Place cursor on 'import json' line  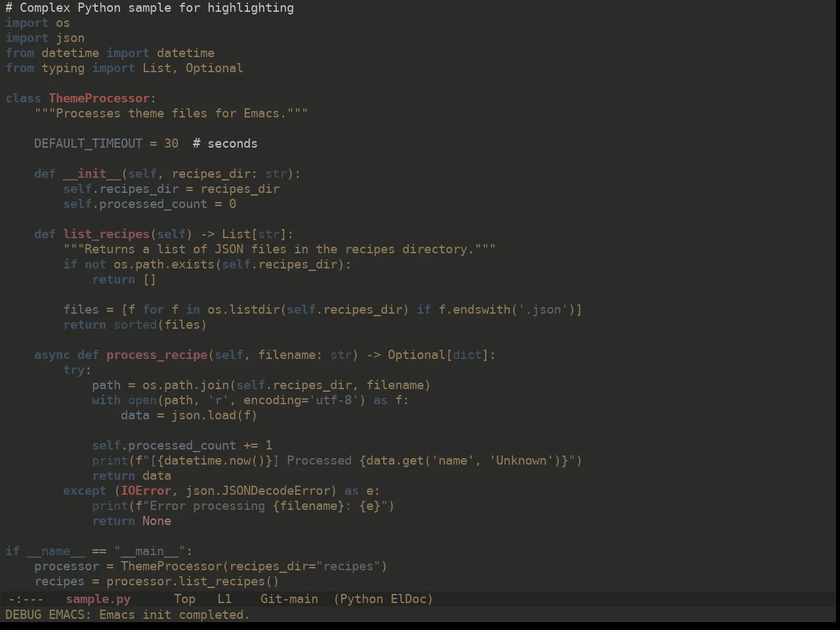45,38
